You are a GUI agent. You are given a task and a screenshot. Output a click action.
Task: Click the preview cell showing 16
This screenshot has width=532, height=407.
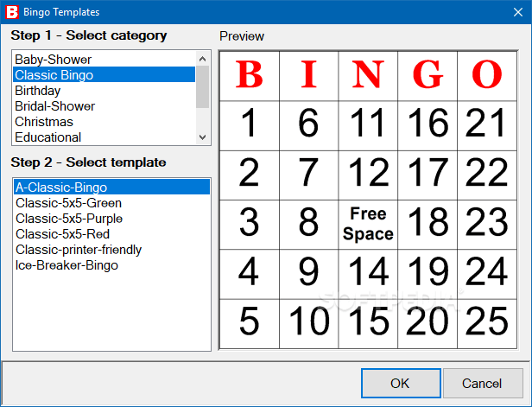427,125
